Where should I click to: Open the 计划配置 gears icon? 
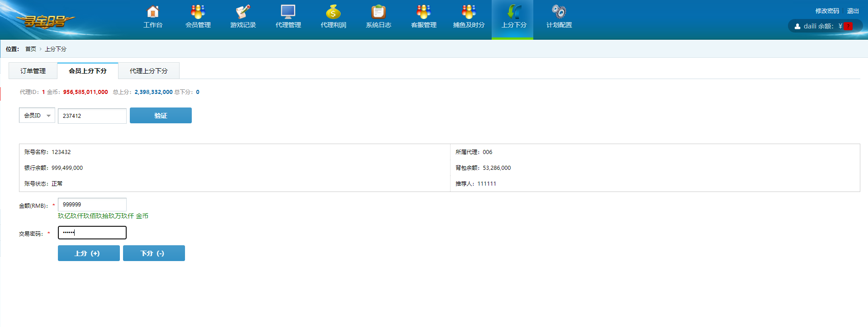point(559,12)
